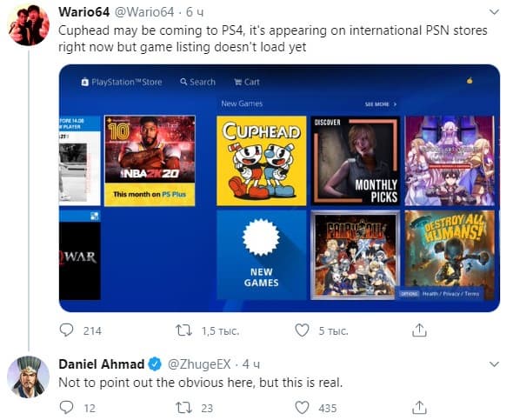
Task: Choose Search in the PSN store header
Action: tap(198, 82)
